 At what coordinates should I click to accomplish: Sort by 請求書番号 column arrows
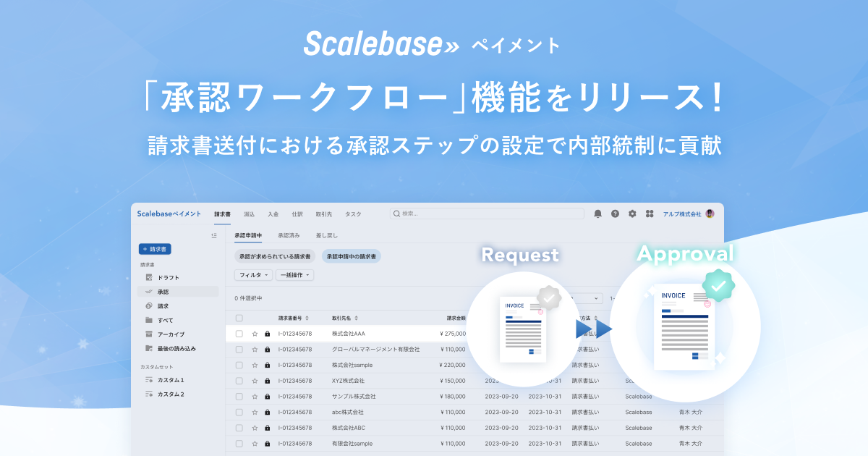[307, 318]
